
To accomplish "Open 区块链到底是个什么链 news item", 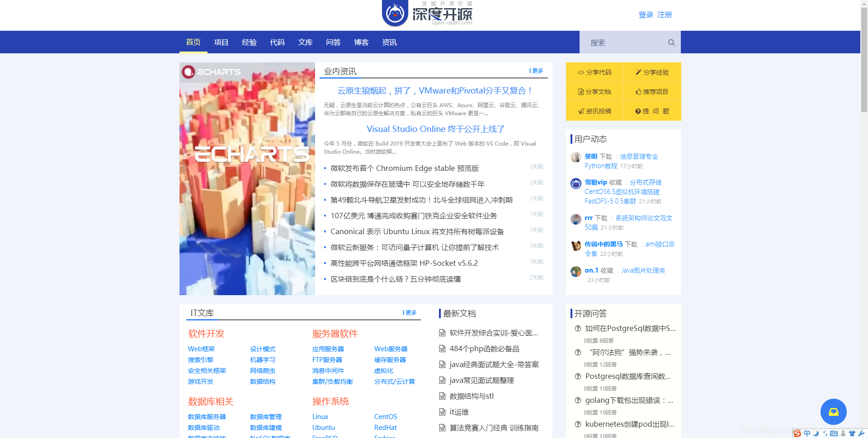I will click(396, 279).
